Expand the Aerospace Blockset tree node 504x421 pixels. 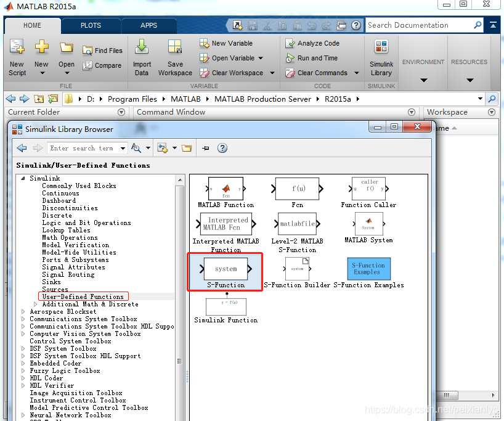click(22, 311)
